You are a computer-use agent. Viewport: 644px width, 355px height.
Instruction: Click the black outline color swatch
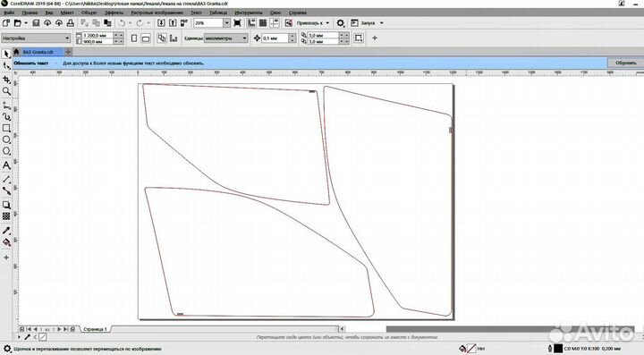(558, 349)
